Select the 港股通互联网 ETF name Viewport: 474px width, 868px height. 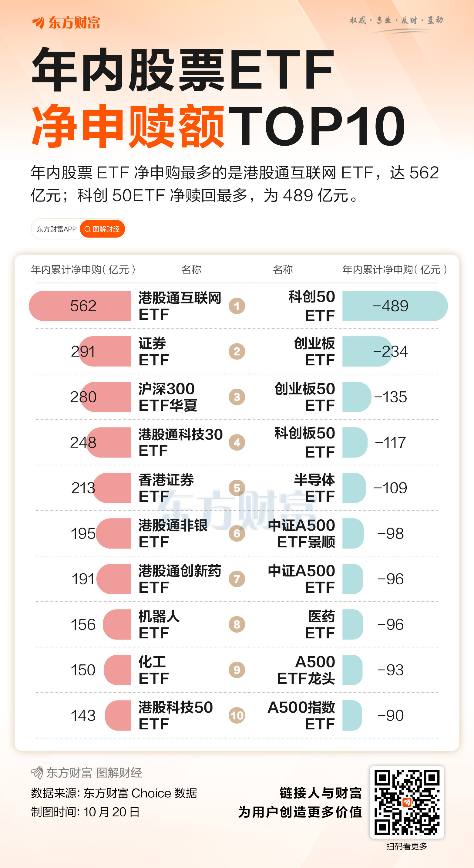[x=180, y=306]
